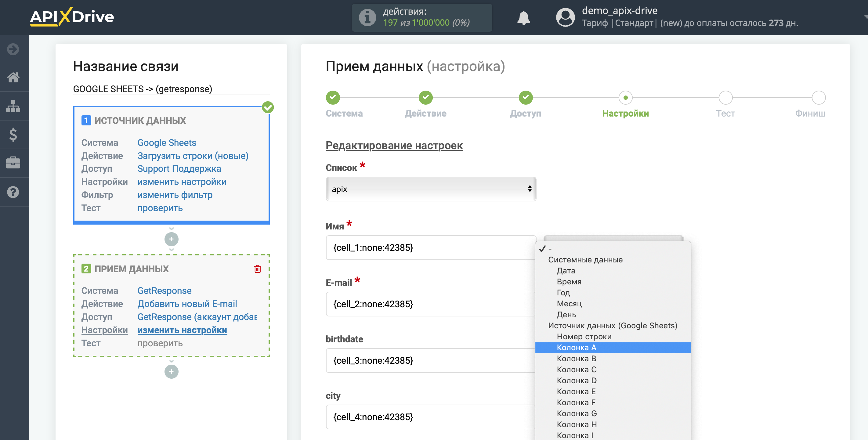868x440 pixels.
Task: Pick Колонка C from the list
Action: tap(613, 370)
